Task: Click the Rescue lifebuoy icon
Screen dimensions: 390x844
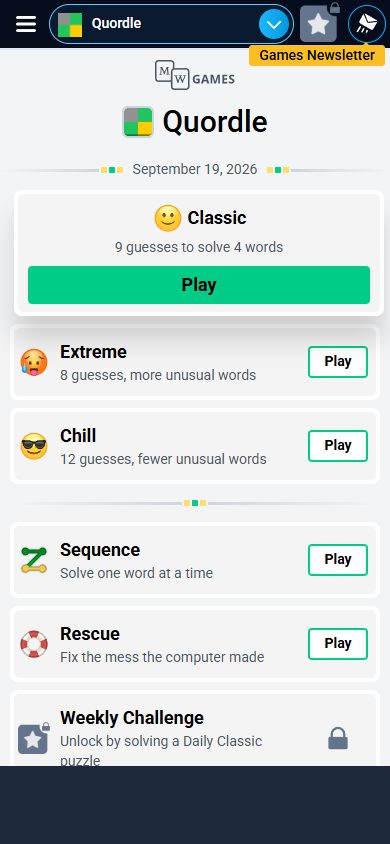Action: tap(34, 644)
